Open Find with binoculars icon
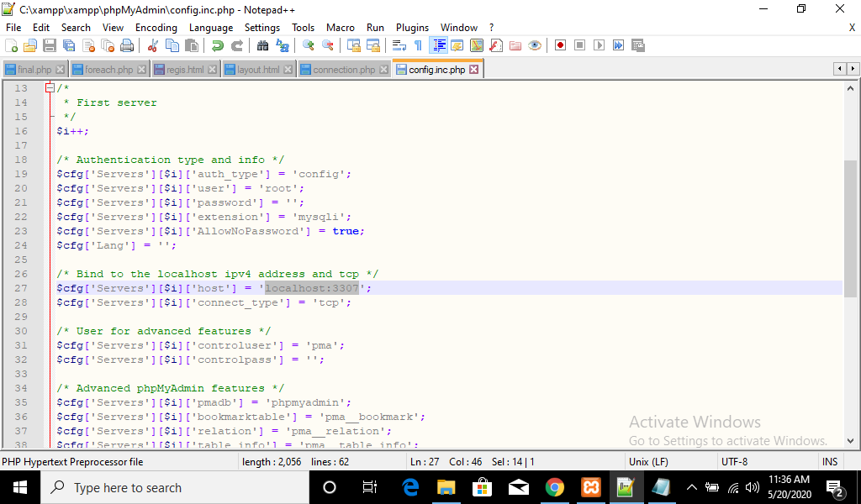 click(262, 45)
